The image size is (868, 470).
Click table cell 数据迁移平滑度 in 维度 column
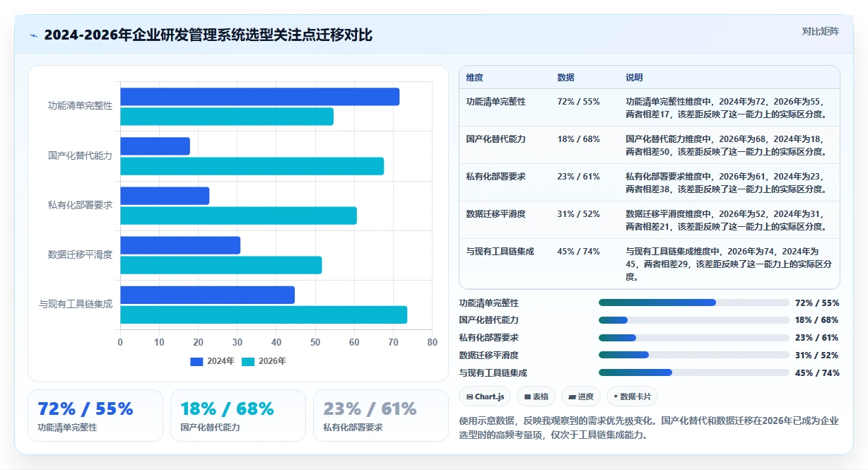click(495, 214)
